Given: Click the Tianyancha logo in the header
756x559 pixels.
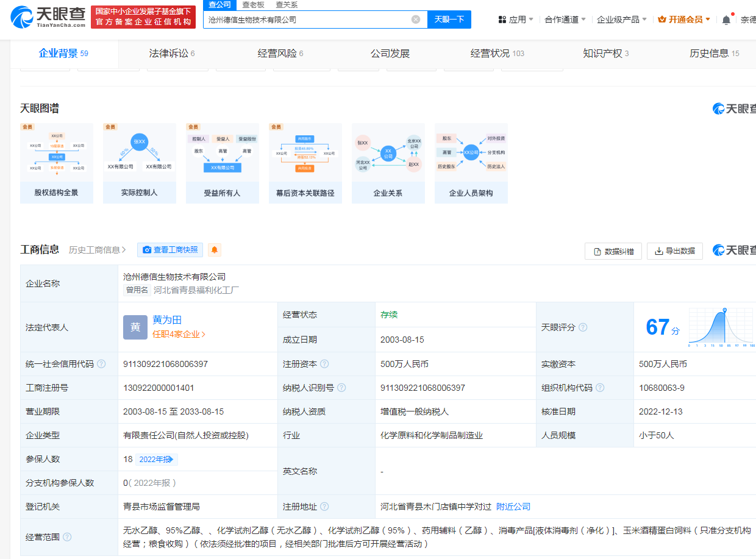Looking at the screenshot, I should pyautogui.click(x=49, y=17).
